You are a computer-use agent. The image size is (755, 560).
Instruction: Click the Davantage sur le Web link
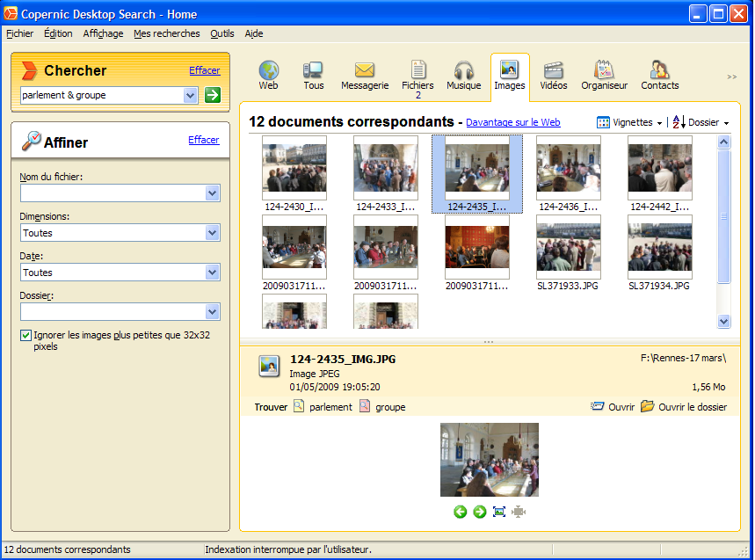pos(512,123)
